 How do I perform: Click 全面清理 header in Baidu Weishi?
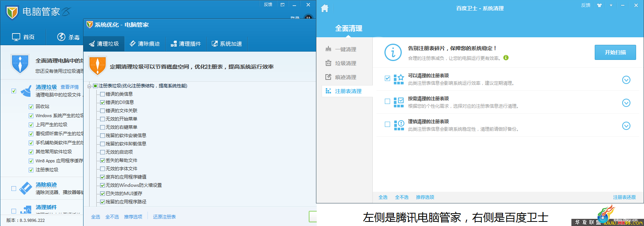tap(349, 28)
